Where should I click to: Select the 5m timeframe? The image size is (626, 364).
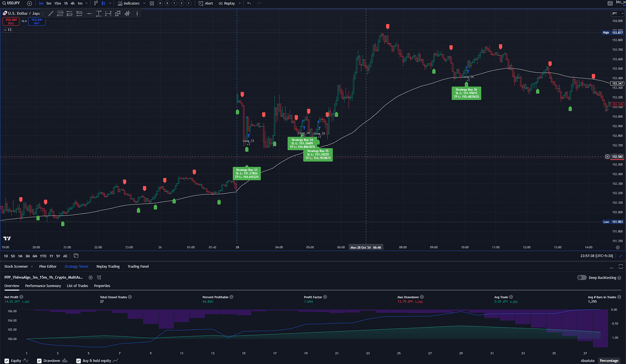pos(49,3)
